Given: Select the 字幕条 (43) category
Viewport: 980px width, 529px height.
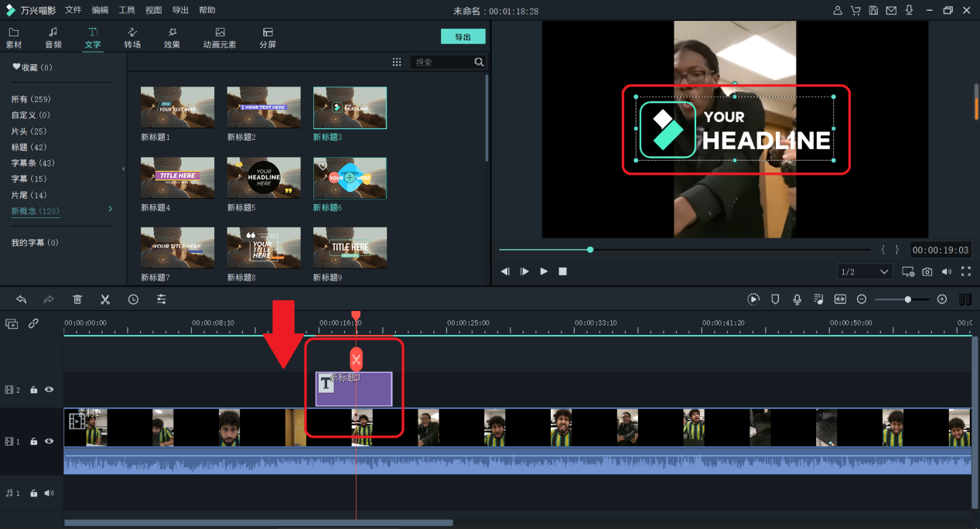Looking at the screenshot, I should pyautogui.click(x=33, y=163).
